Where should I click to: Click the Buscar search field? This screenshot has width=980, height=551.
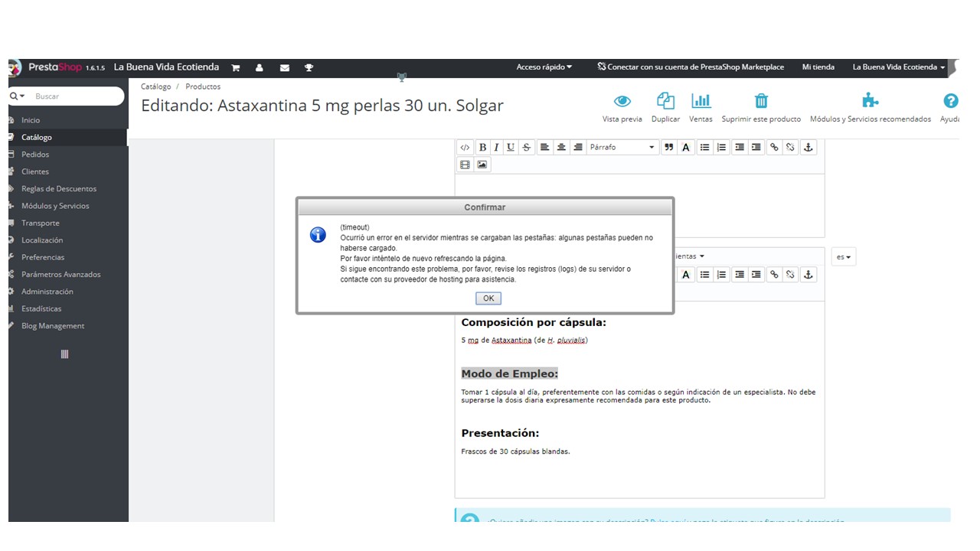click(x=77, y=96)
